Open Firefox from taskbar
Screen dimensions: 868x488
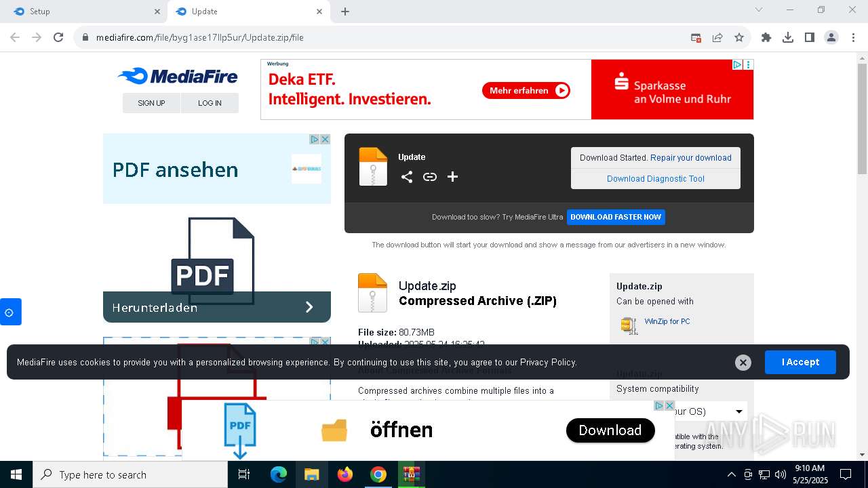[345, 474]
